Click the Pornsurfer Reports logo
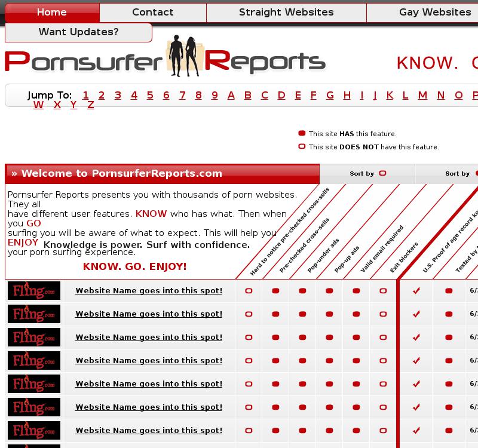Viewport: 478px width, 448px height. click(x=166, y=57)
